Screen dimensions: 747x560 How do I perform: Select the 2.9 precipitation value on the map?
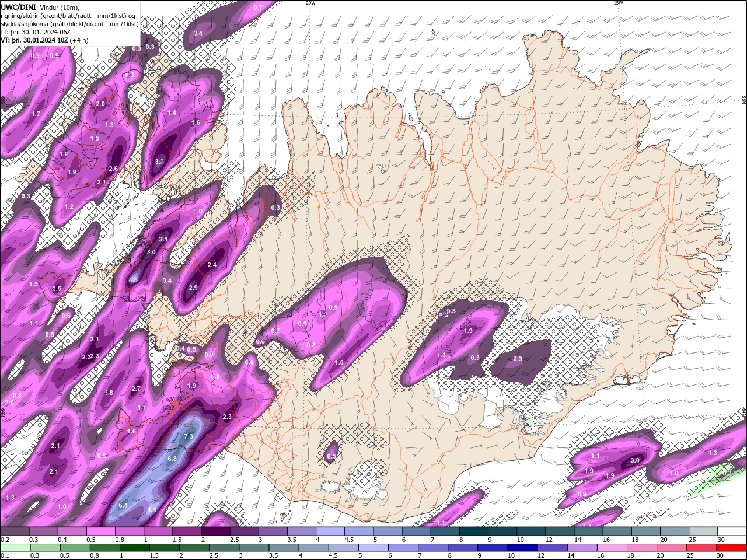(193, 288)
